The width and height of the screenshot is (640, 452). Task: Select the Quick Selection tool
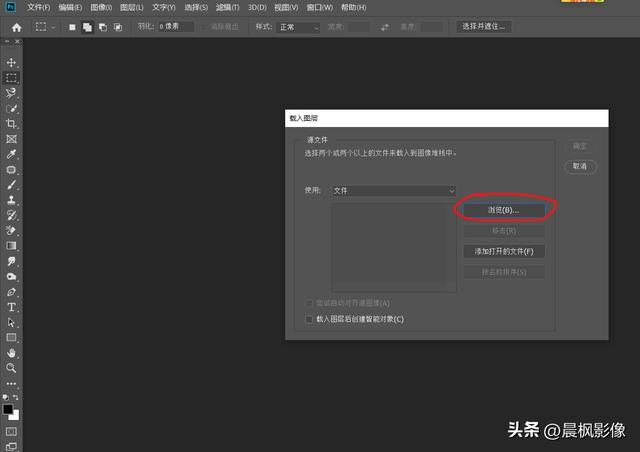[11, 109]
